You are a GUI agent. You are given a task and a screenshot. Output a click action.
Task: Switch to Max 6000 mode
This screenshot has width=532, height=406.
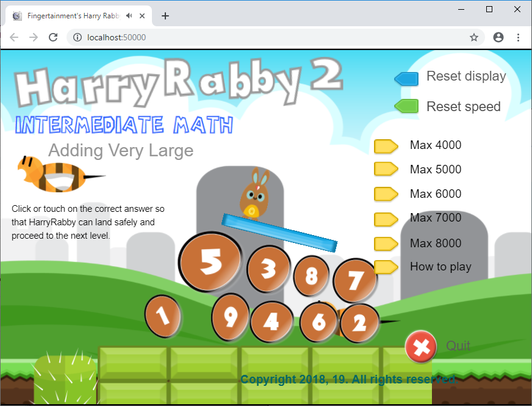tap(434, 194)
